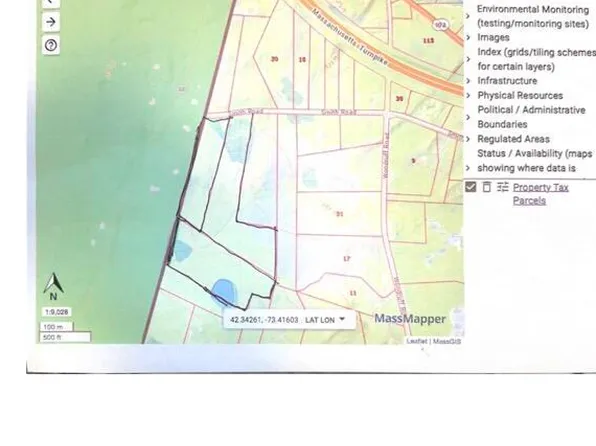Click the forward arrow map navigation button
Viewport: 596px width, 446px height.
pos(51,22)
